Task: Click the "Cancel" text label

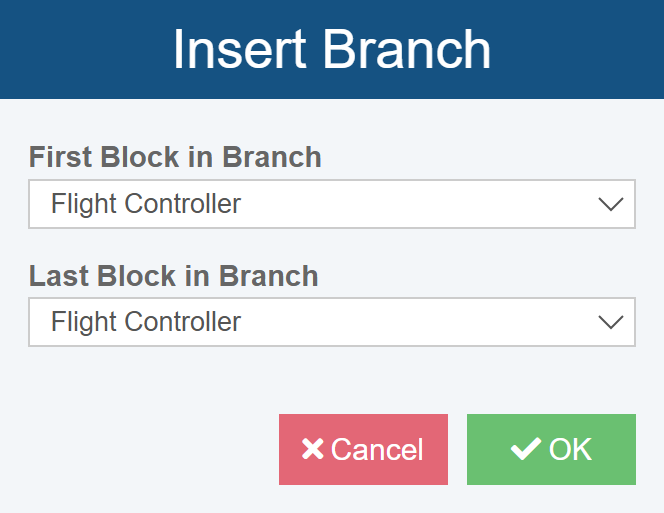Action: 377,449
